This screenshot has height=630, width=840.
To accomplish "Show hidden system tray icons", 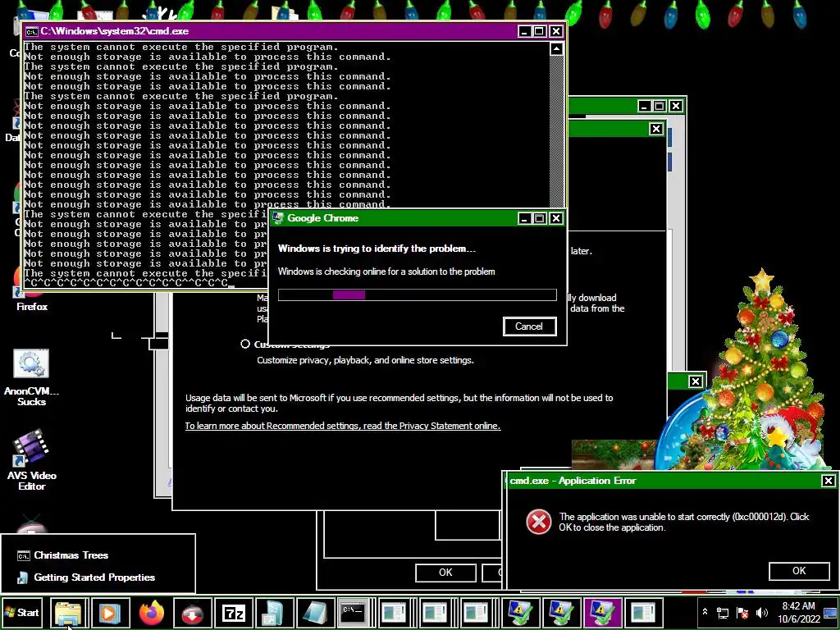I will click(x=705, y=612).
